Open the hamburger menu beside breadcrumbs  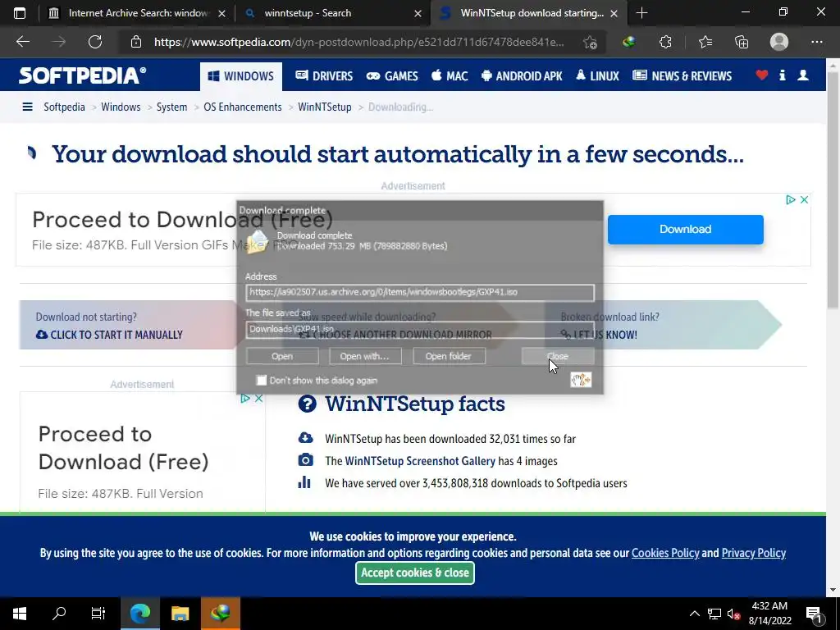[x=27, y=107]
